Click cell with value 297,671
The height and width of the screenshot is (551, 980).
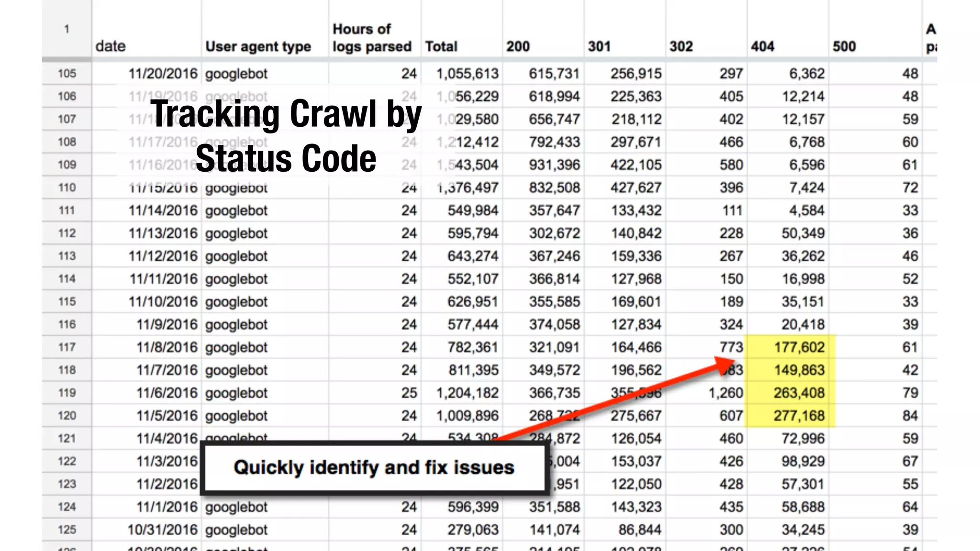[x=624, y=142]
